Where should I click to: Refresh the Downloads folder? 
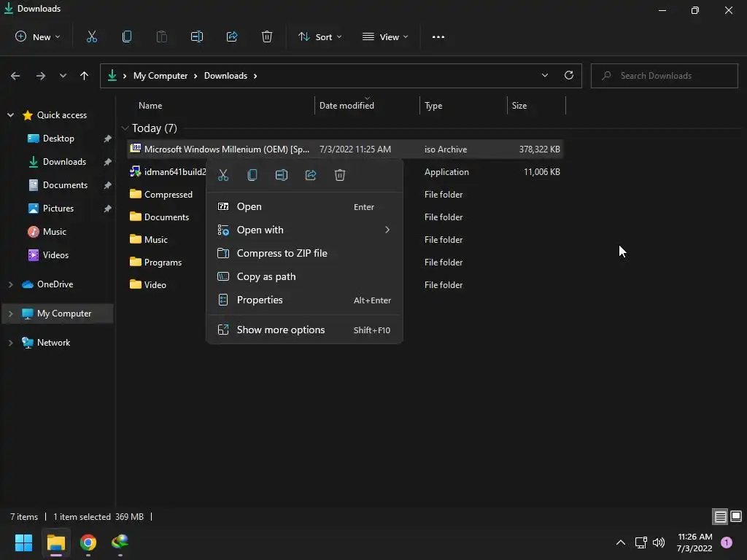569,75
